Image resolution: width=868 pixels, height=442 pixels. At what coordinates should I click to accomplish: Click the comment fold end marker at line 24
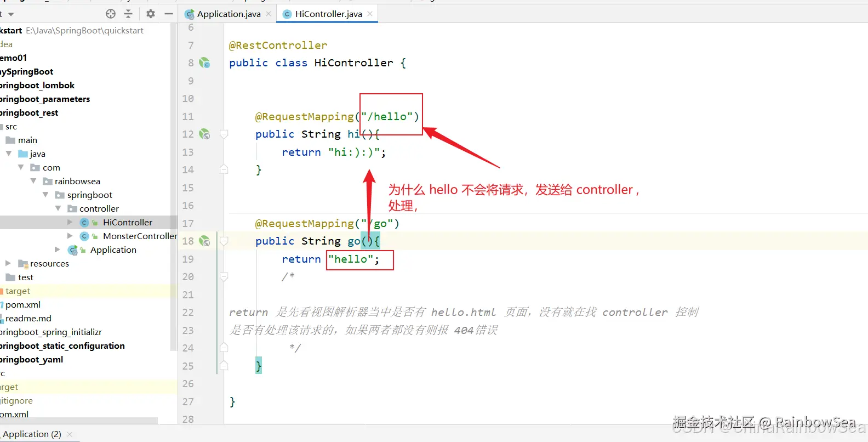[224, 348]
